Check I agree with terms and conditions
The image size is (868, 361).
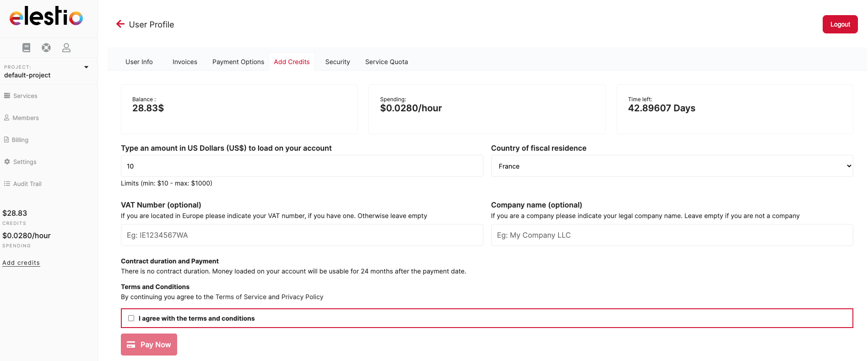click(x=131, y=318)
